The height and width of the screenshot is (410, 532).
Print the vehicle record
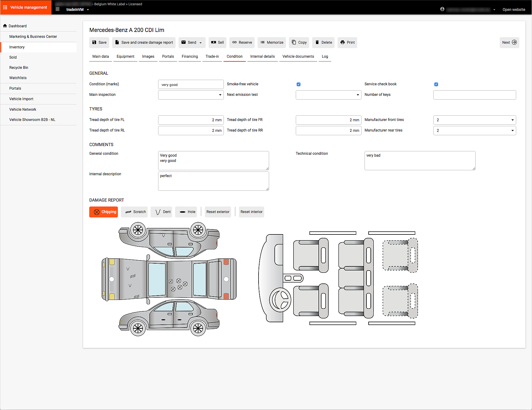(x=347, y=42)
